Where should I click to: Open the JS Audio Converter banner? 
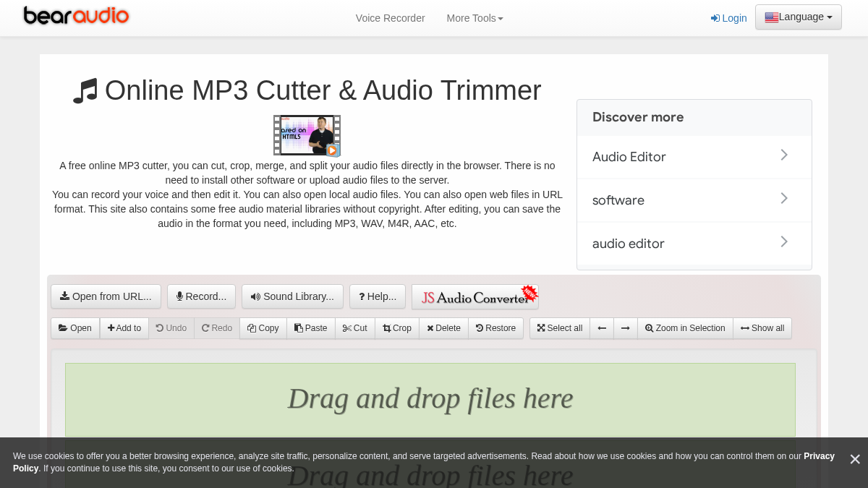click(x=475, y=296)
